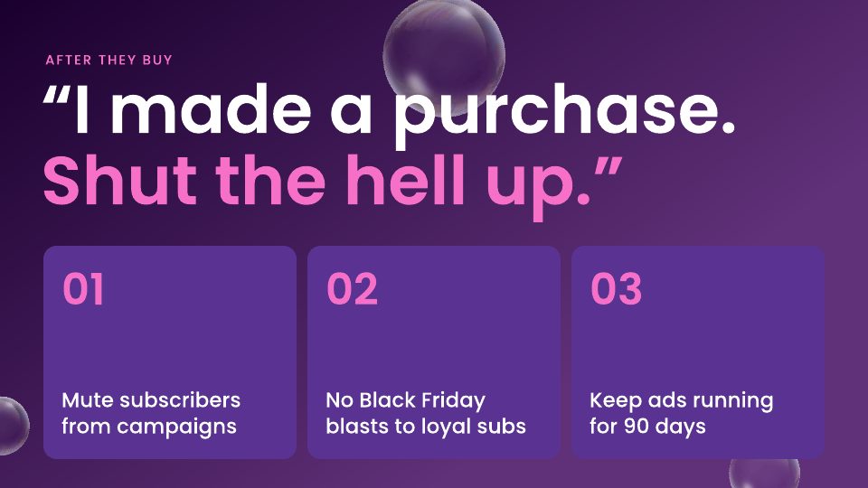
Task: Click "No Black Friday blasts to loyal subs"
Action: [426, 413]
